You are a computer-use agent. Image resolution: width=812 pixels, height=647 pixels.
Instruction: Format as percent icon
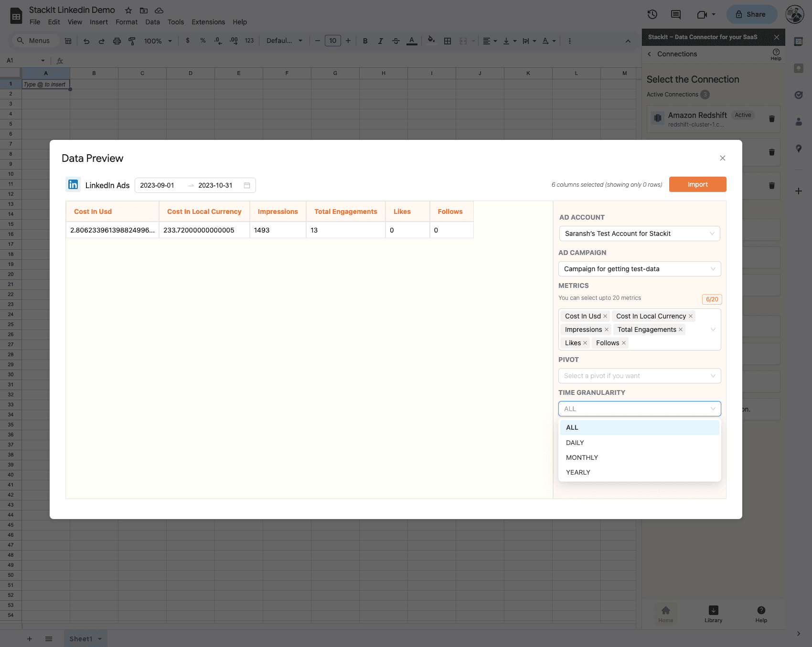point(203,41)
